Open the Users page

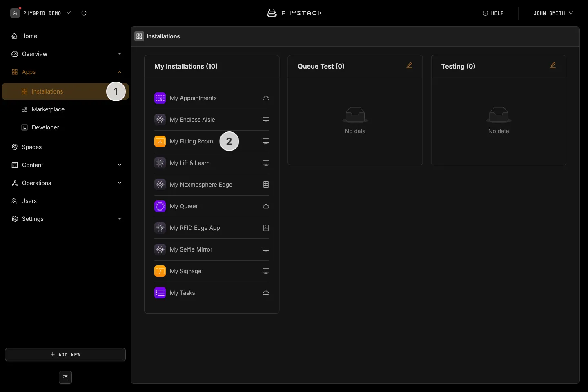[65, 201]
